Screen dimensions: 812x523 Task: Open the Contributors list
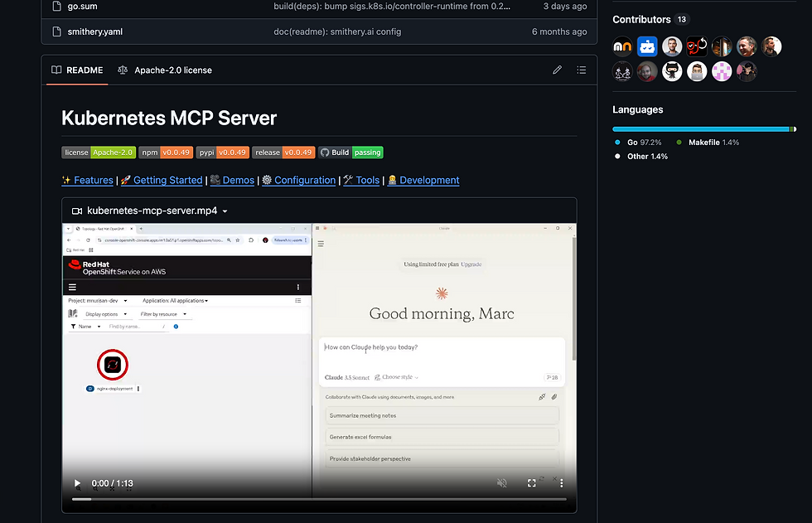(x=641, y=20)
